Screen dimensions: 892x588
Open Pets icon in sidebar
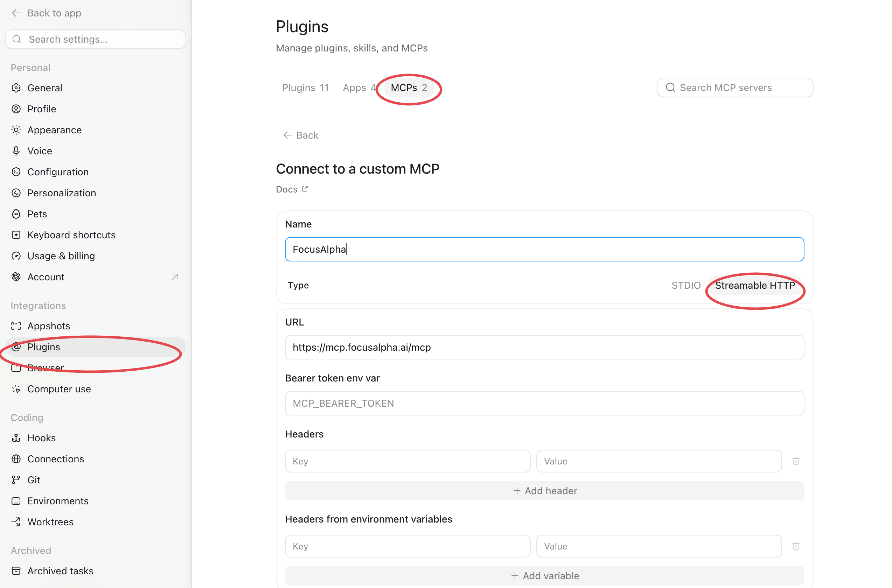pyautogui.click(x=16, y=214)
